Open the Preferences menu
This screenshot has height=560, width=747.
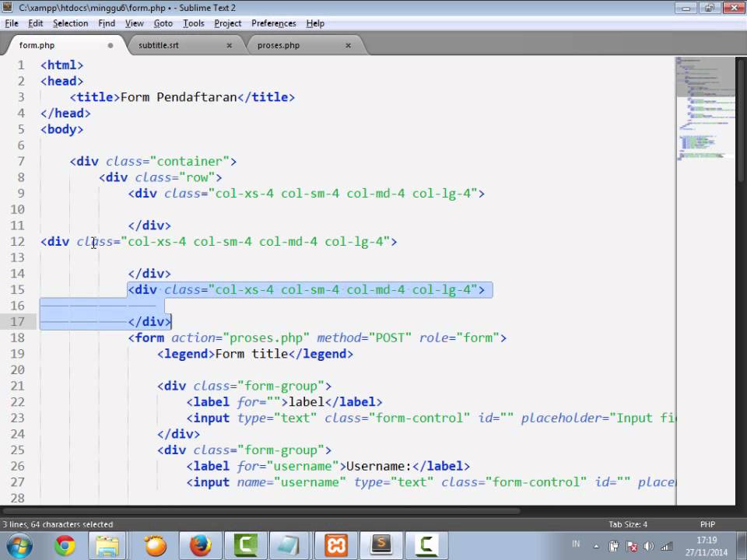click(273, 23)
